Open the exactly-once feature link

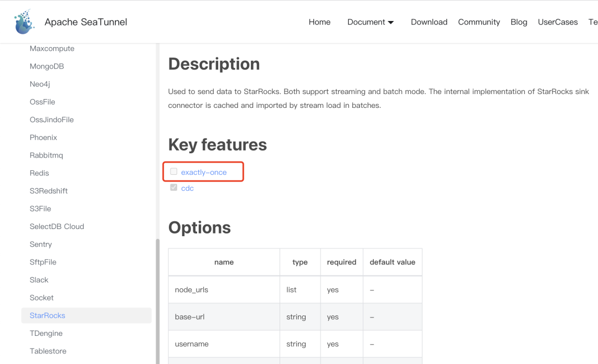(203, 172)
